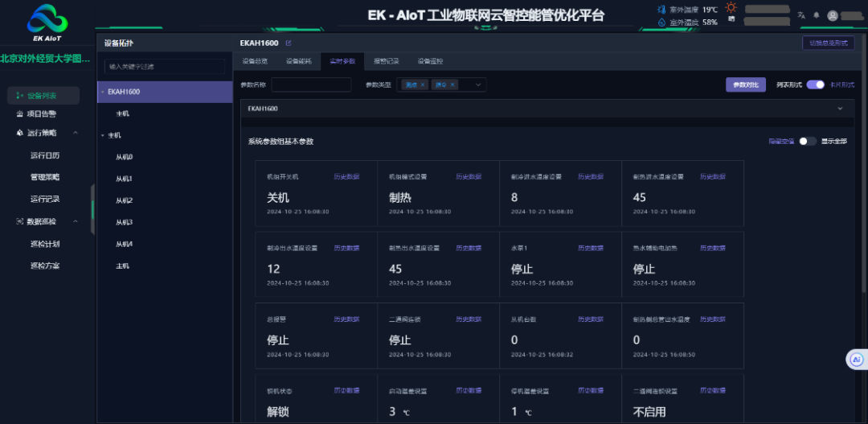Screen dimensions: 868x424
Task: Click the user avatar icon
Action: pos(833,15)
